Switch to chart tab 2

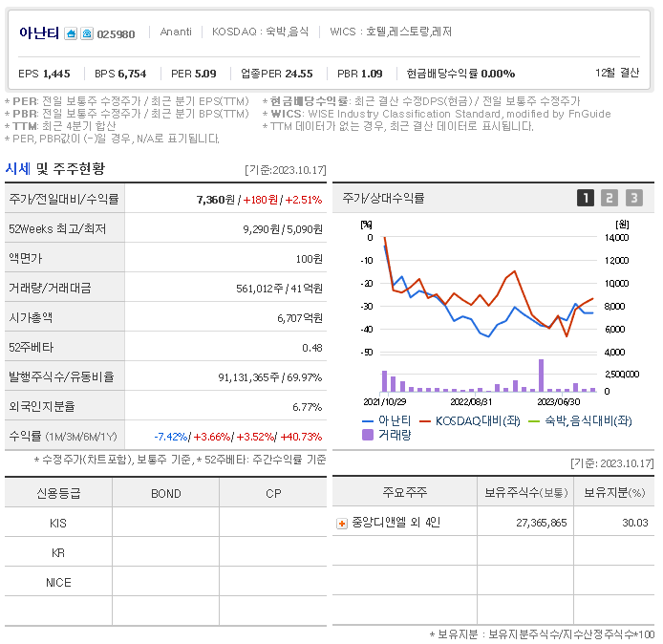pyautogui.click(x=610, y=198)
